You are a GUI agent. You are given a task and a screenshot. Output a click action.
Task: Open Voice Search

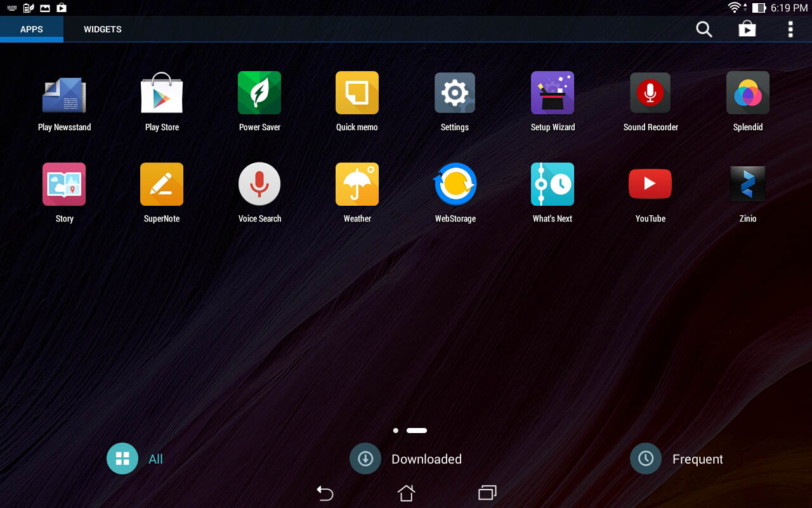(259, 193)
